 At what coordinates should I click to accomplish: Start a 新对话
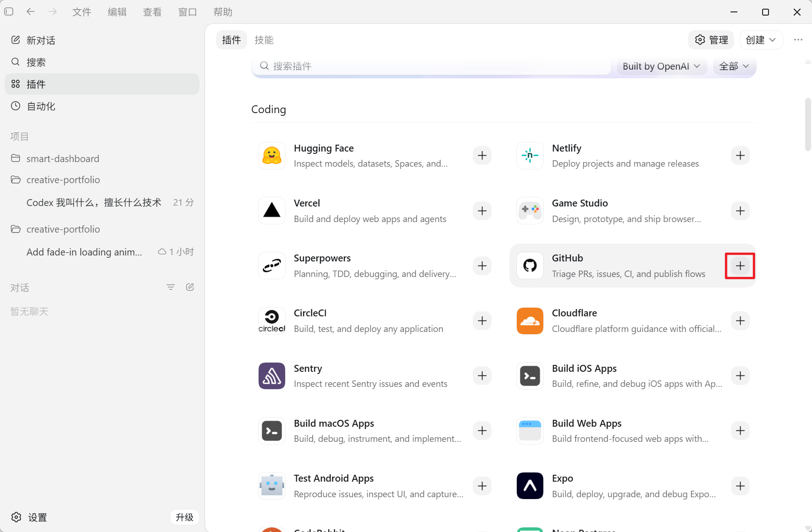point(102,40)
